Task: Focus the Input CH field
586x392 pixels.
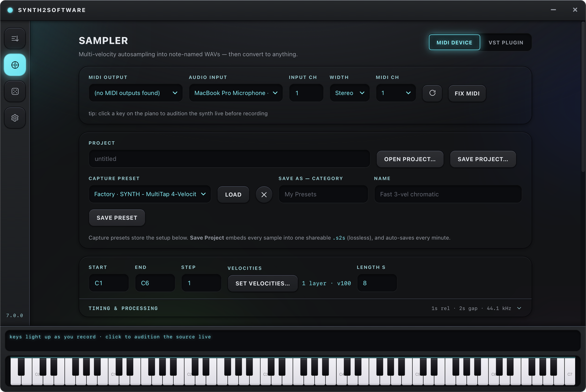Action: pyautogui.click(x=306, y=93)
